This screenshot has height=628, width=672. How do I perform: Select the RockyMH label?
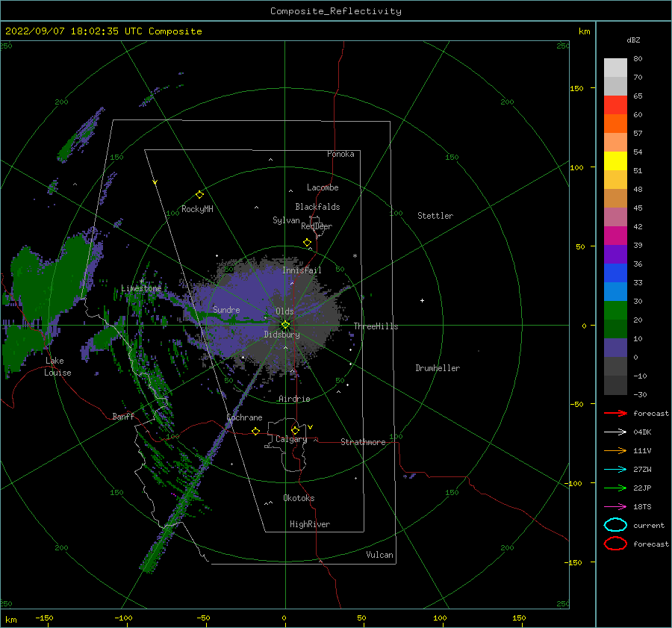[197, 209]
